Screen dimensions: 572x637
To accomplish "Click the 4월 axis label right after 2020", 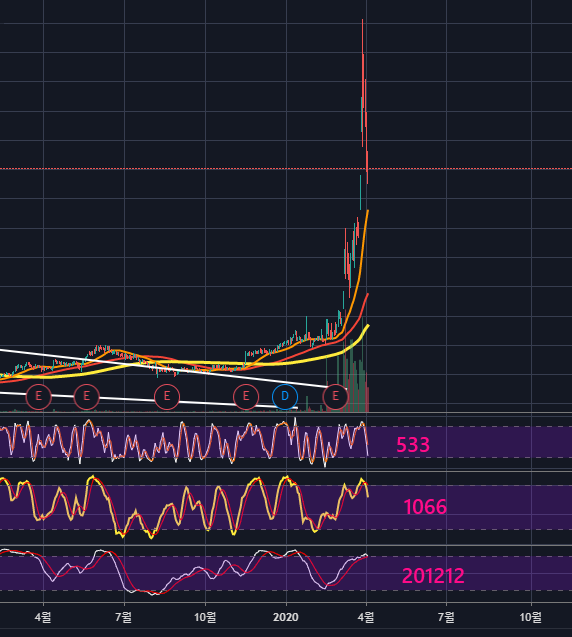I will click(x=366, y=618).
